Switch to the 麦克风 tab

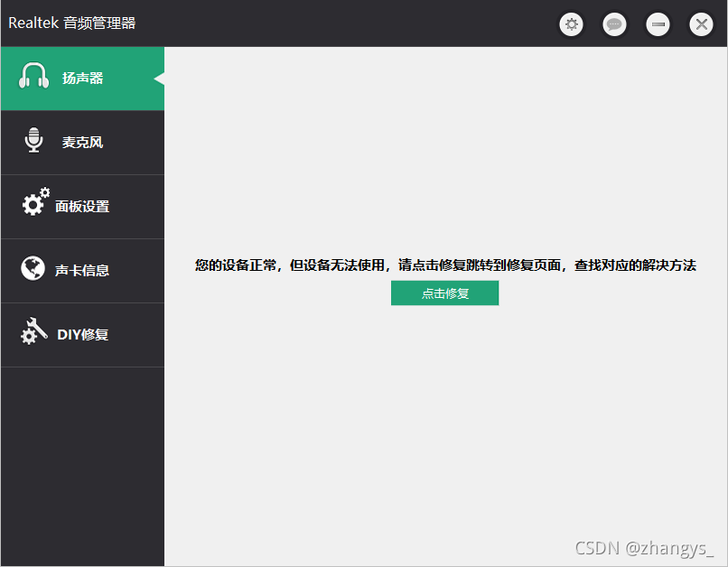[x=82, y=143]
